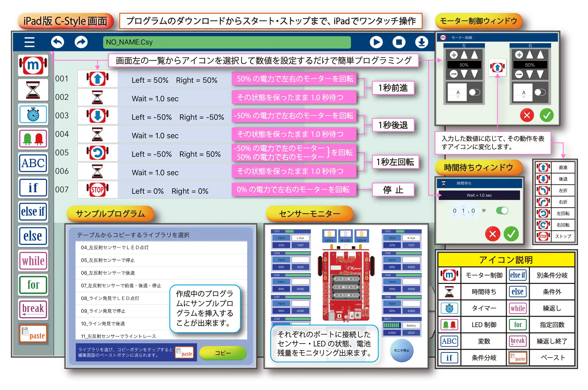Image resolution: width=588 pixels, height=390 pixels.
Task: Undo the last edit with the back arrow
Action: pos(57,42)
